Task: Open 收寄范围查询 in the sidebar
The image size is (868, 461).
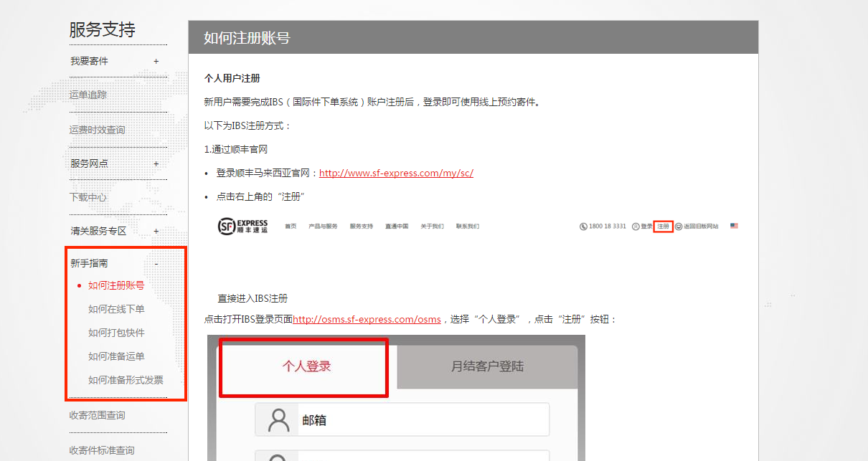Action: point(97,415)
